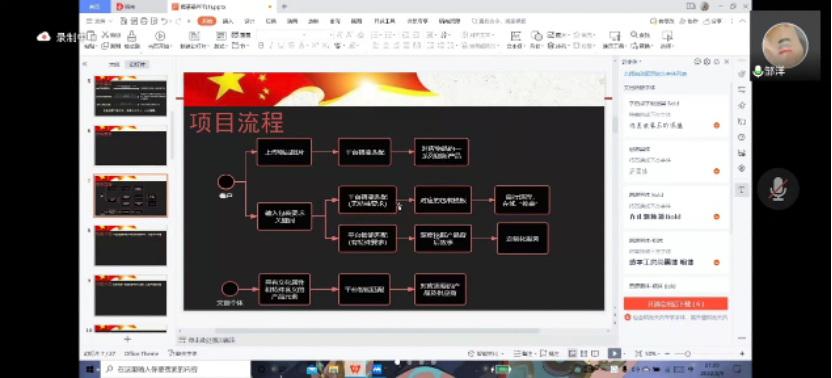The height and width of the screenshot is (378, 832).
Task: Click the Shapes icon in the ribbon
Action: (536, 36)
